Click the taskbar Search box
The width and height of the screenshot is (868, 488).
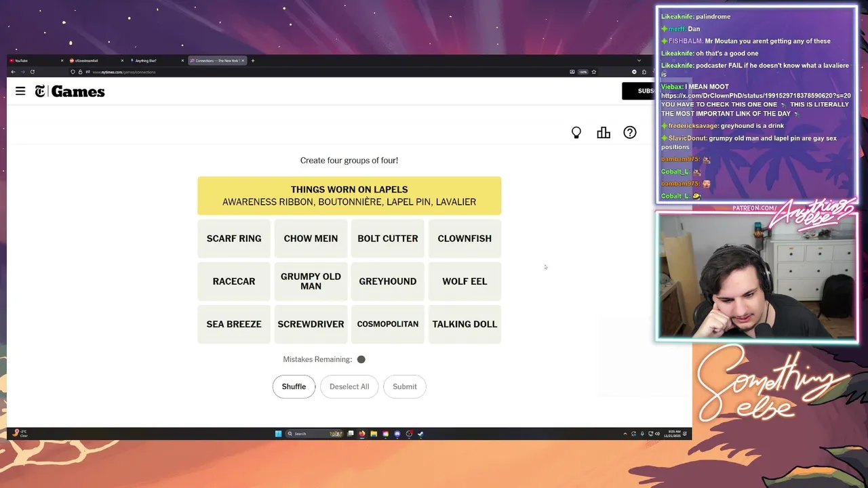click(313, 434)
